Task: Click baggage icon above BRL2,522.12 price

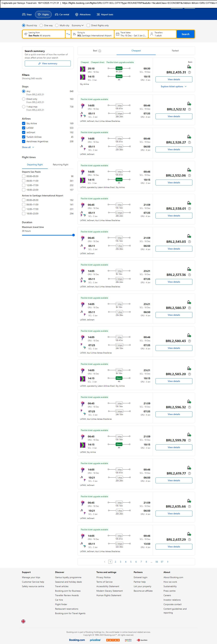Action: (x=189, y=103)
